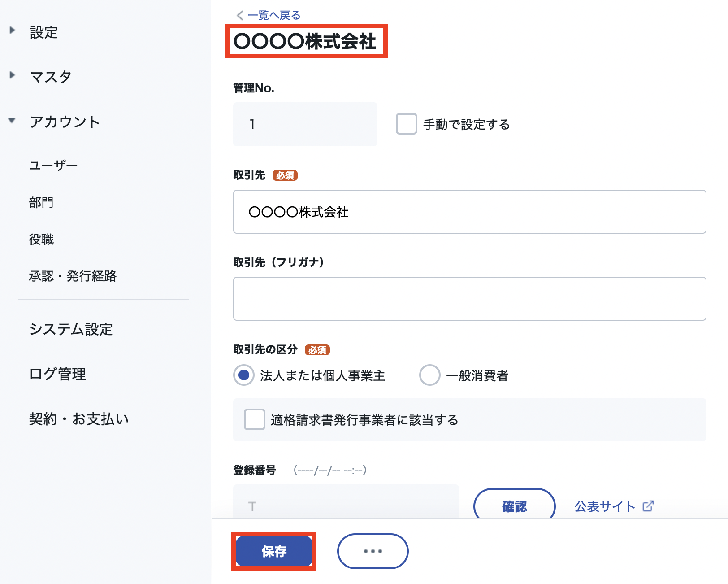728x584 pixels.
Task: Open 承認・発行経路 in the sidebar
Action: coord(73,276)
